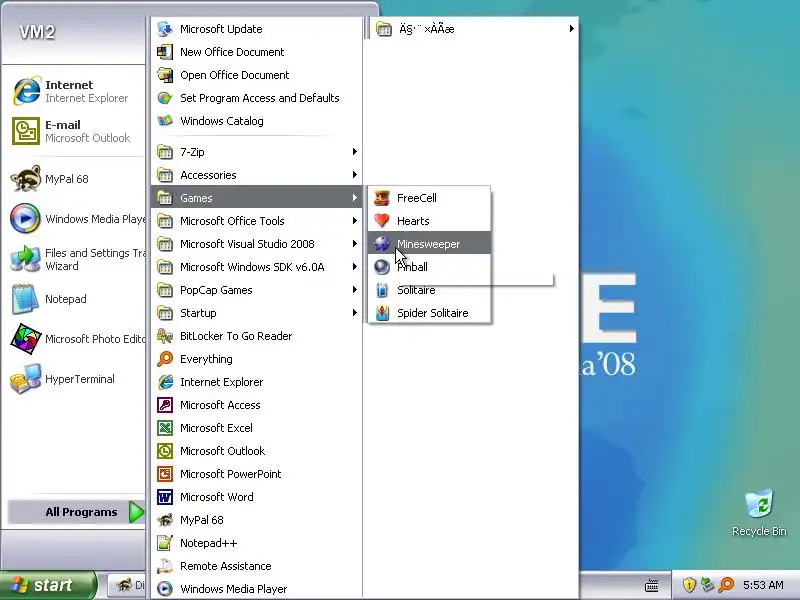Expand the Games submenu arrow
Viewport: 800px width, 600px height.
point(354,197)
